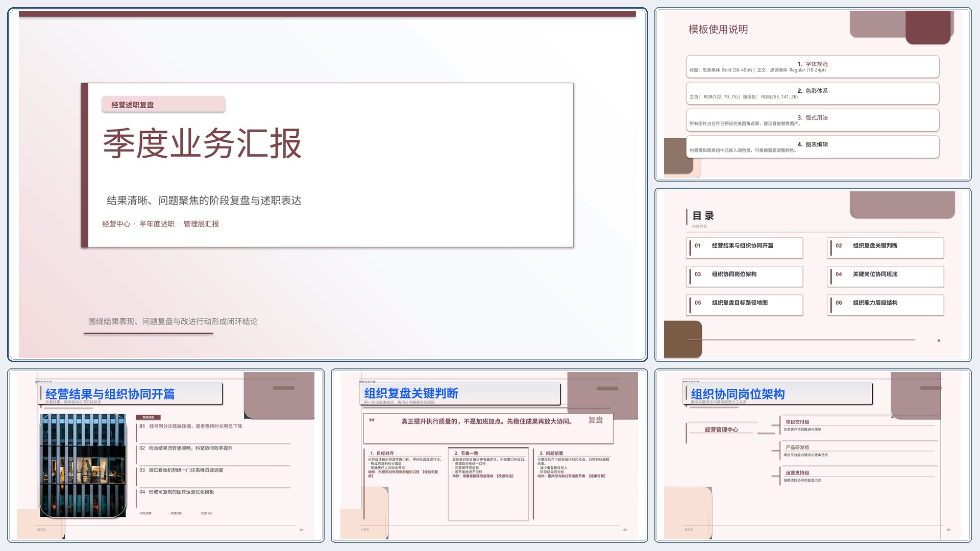Select the 3. 版式用法 card
The width and height of the screenshot is (980, 551).
pos(813,120)
